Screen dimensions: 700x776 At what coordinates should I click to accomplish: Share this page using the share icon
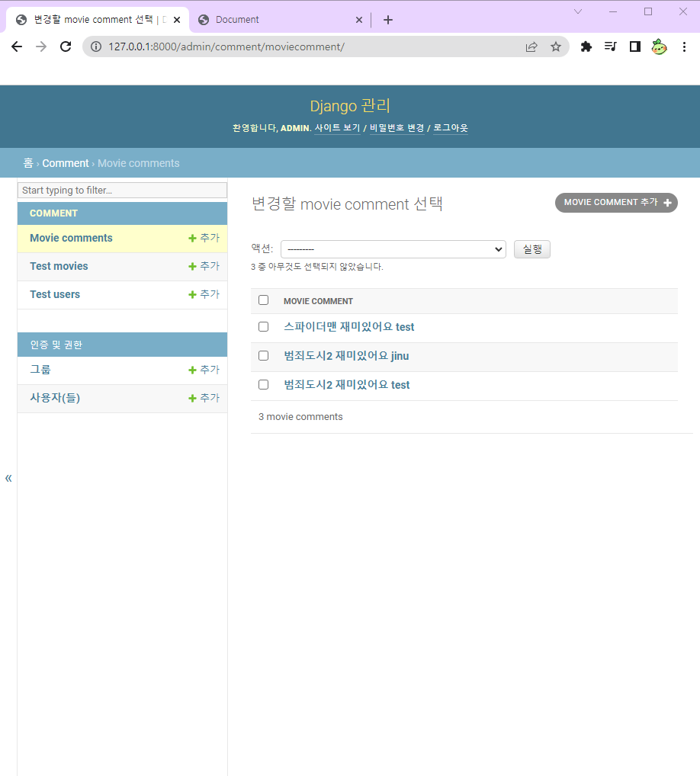(531, 46)
